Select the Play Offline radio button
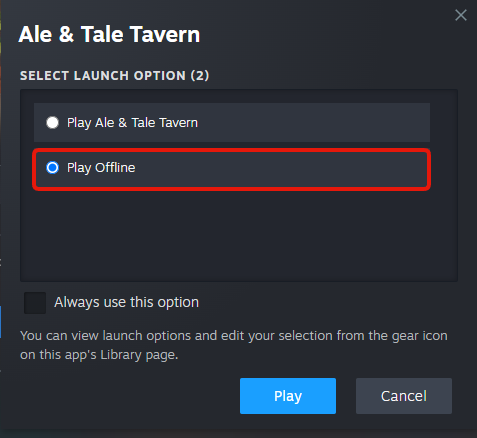 tap(52, 168)
